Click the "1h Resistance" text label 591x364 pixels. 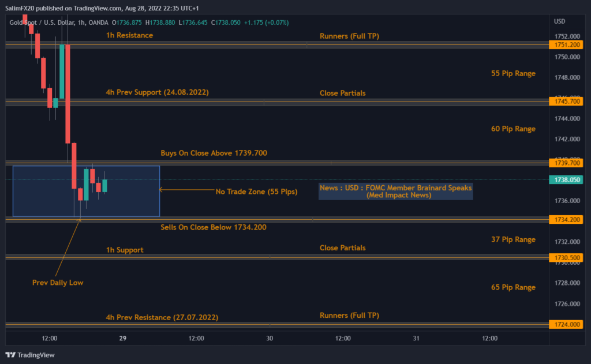pos(129,35)
